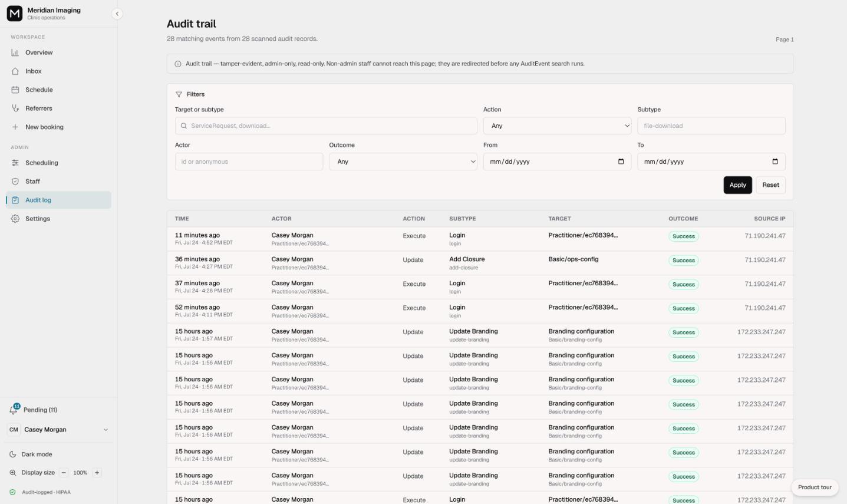This screenshot has height=504, width=847.
Task: Click the info icon in the audit banner
Action: click(178, 64)
